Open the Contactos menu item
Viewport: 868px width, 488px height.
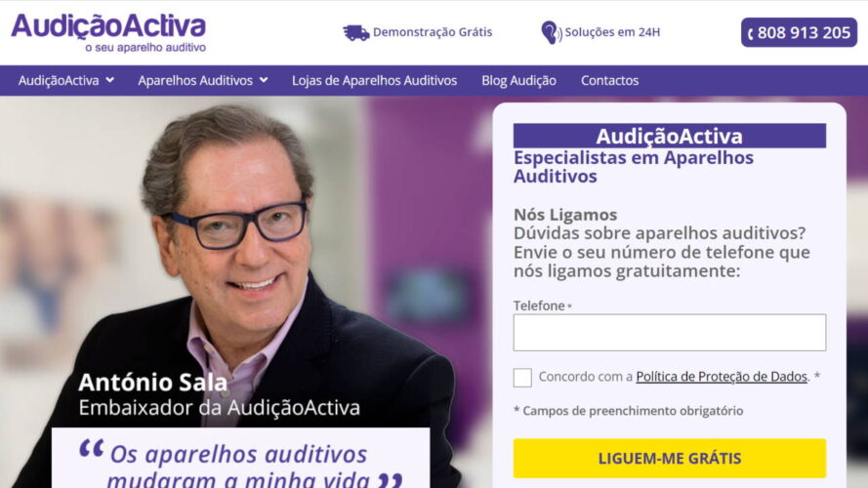(609, 81)
